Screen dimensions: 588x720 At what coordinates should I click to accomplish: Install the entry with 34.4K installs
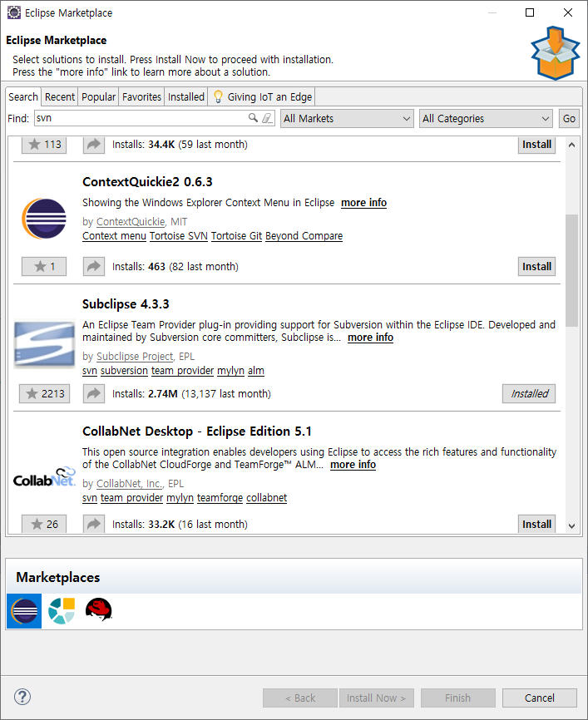tap(536, 144)
